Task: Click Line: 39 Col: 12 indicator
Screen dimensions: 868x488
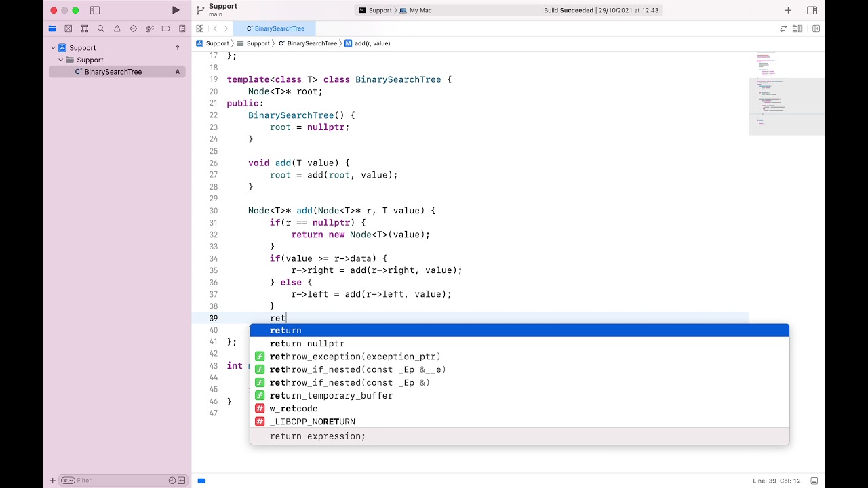Action: 776,481
